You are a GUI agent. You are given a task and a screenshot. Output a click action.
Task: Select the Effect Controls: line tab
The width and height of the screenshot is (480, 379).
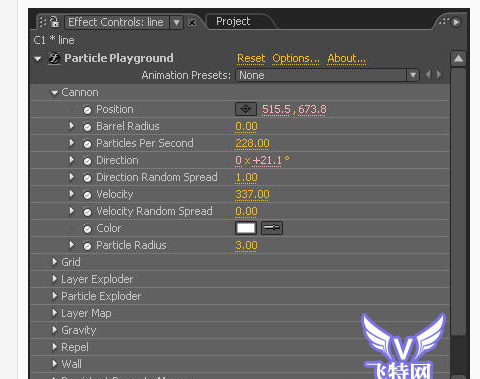tap(116, 22)
